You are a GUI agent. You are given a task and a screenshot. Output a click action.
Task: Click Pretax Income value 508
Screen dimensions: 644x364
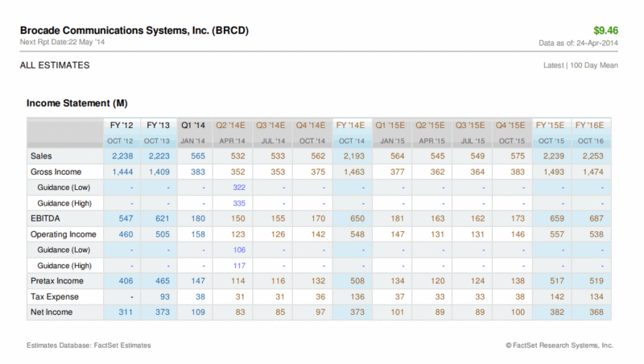(x=357, y=281)
